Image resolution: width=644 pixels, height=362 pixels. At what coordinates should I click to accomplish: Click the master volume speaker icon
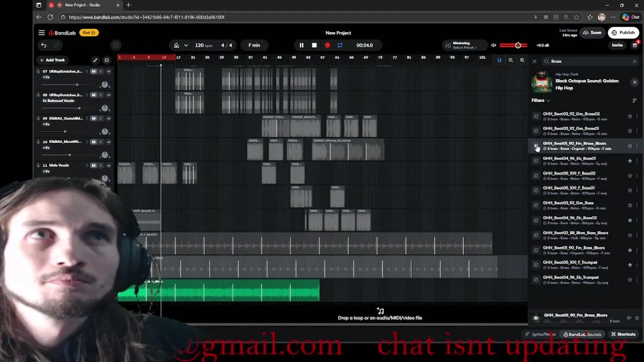point(494,45)
